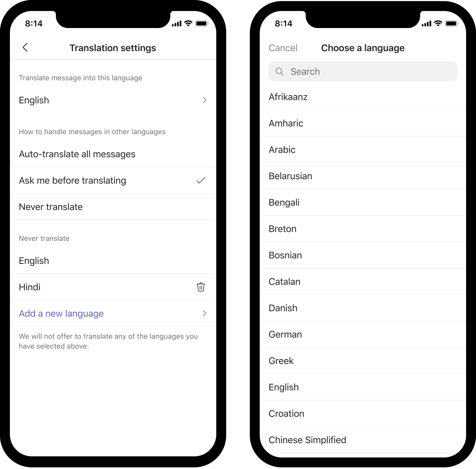Tap Add a new language link
Image resolution: width=476 pixels, height=469 pixels.
pos(61,313)
